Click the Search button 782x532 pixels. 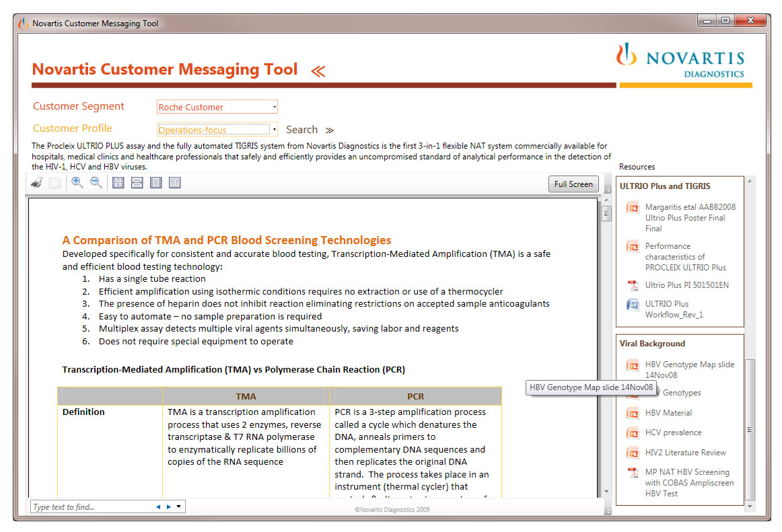coord(301,130)
